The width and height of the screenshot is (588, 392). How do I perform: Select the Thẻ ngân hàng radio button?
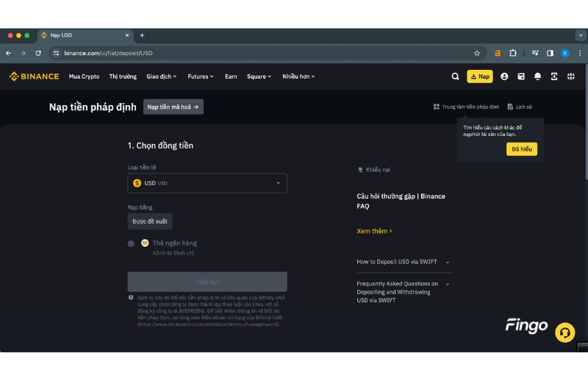tap(131, 244)
